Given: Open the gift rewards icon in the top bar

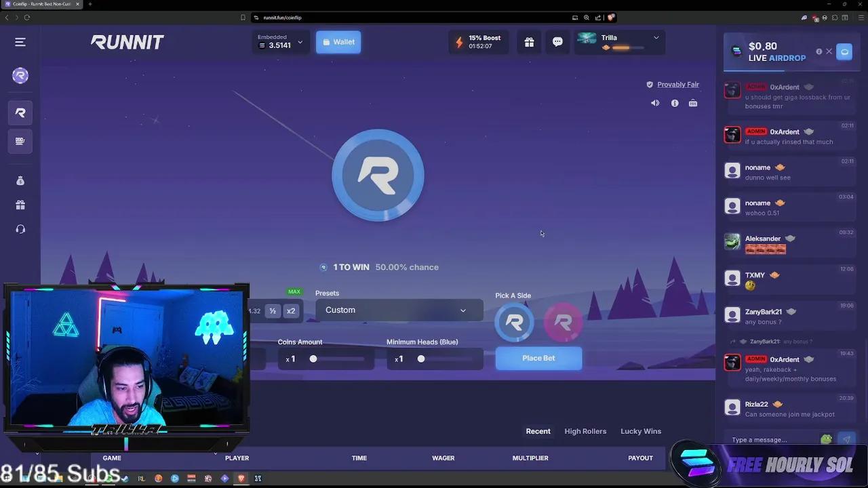Looking at the screenshot, I should (x=529, y=41).
